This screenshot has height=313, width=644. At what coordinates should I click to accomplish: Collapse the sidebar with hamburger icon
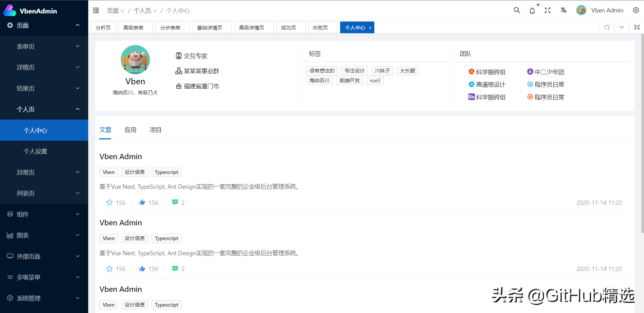(x=96, y=10)
